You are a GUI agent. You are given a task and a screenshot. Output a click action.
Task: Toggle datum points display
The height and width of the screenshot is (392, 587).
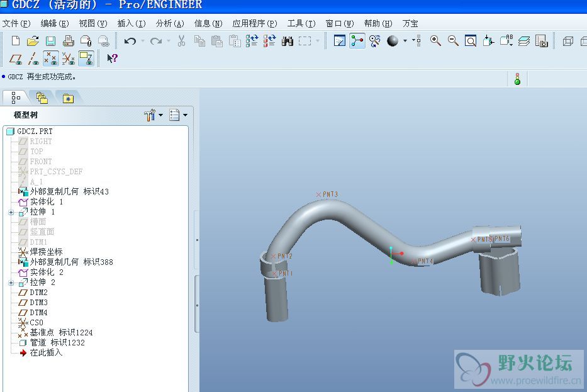tap(51, 59)
